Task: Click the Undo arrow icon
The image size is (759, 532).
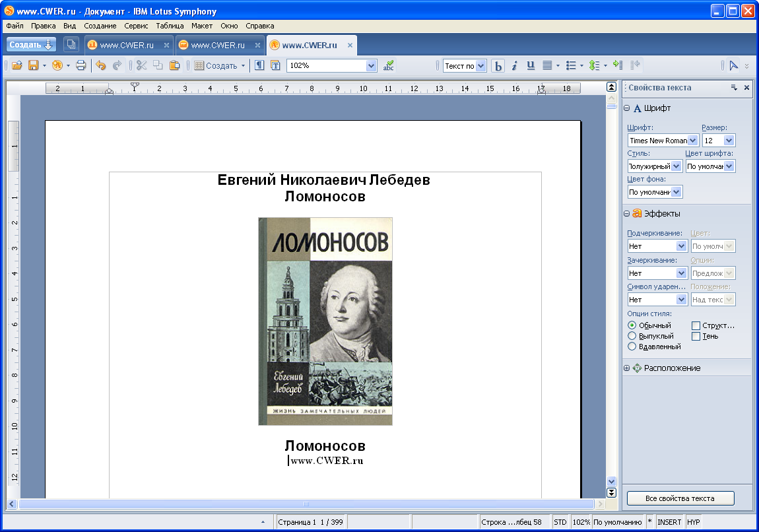Action: (x=101, y=65)
